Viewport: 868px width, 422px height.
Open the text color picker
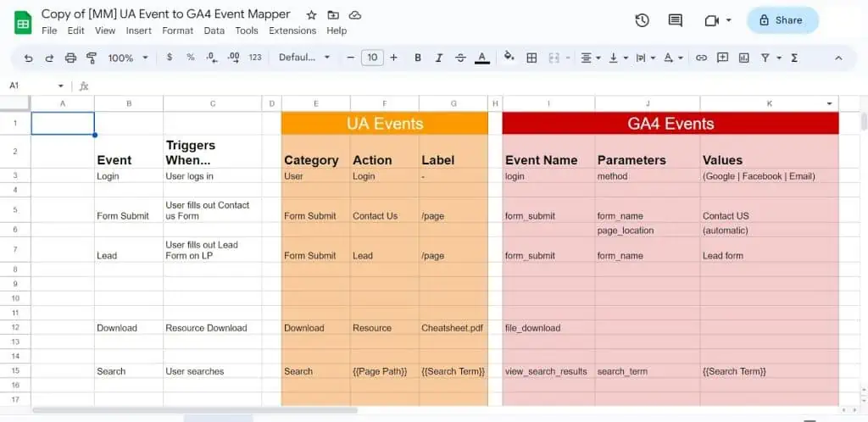point(482,58)
